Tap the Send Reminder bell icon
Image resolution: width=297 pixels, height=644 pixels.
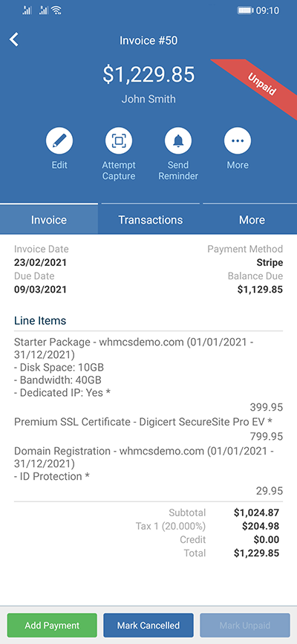178,141
